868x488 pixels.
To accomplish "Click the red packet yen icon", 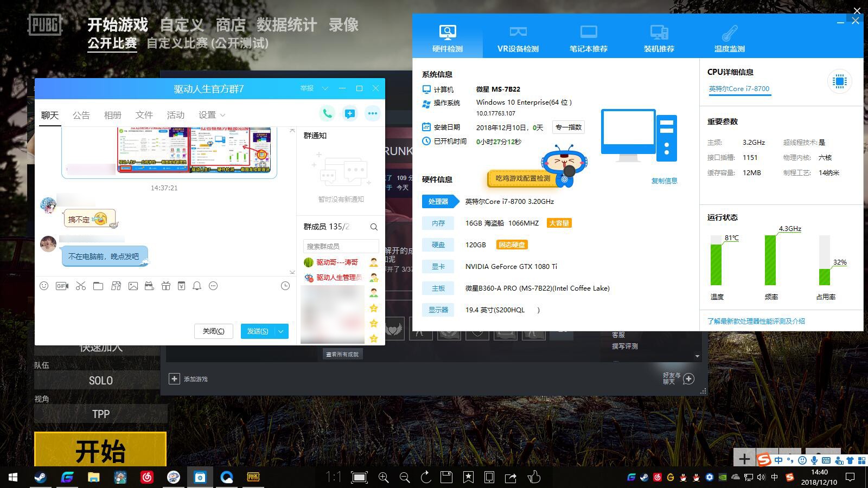I will pyautogui.click(x=182, y=286).
